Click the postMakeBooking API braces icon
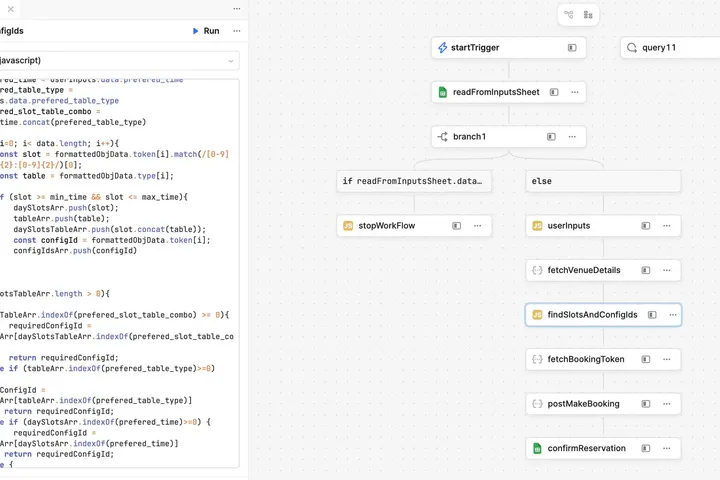The image size is (720, 480). coord(537,404)
